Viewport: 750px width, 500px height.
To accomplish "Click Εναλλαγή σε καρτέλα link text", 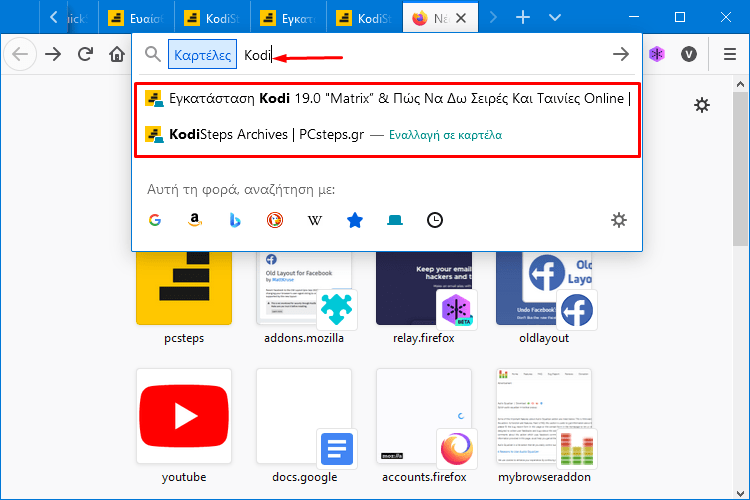I will point(445,135).
